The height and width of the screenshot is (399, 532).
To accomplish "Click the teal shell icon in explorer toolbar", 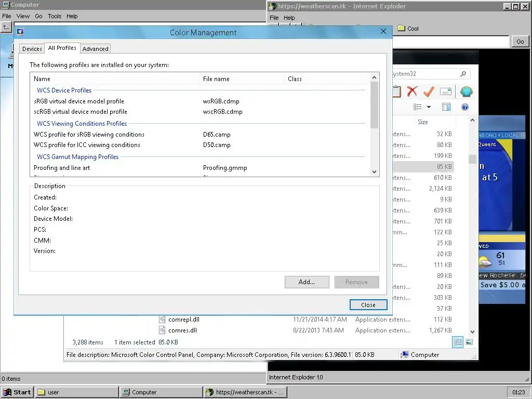I will [x=466, y=91].
